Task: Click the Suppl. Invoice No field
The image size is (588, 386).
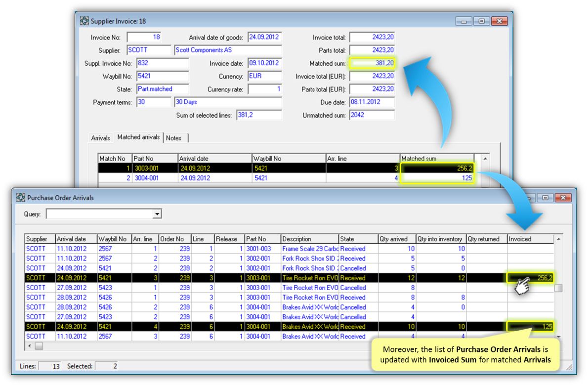Action: 163,63
